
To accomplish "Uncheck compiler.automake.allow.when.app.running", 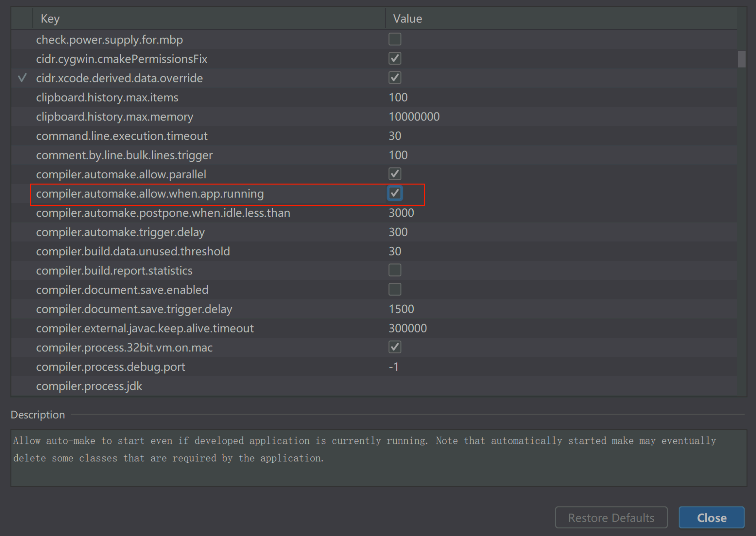I will tap(394, 193).
